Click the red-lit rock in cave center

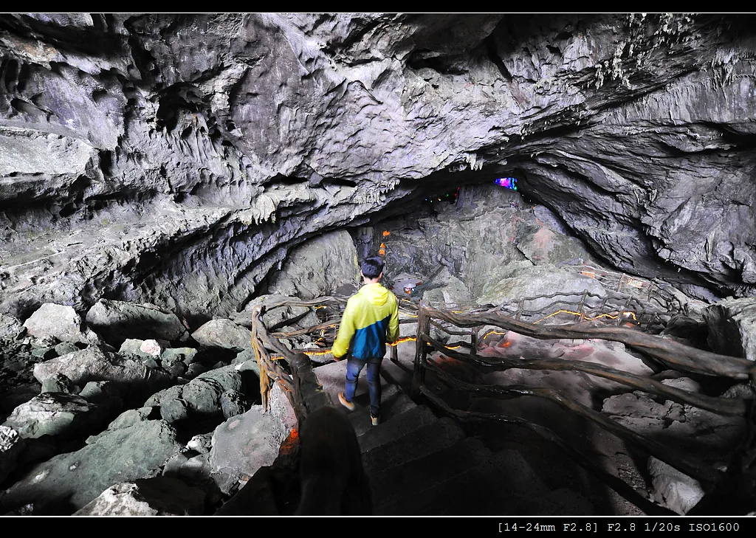point(543,238)
